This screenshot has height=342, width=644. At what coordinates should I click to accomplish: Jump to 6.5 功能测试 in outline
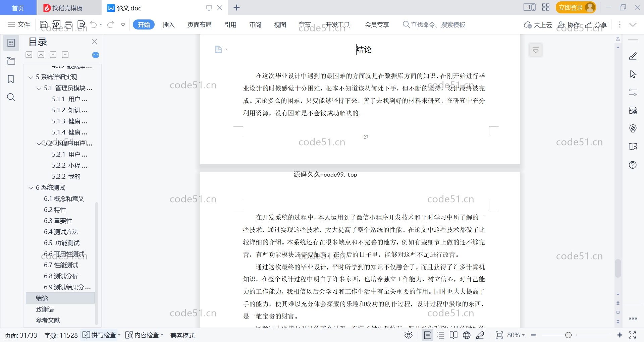[62, 243]
